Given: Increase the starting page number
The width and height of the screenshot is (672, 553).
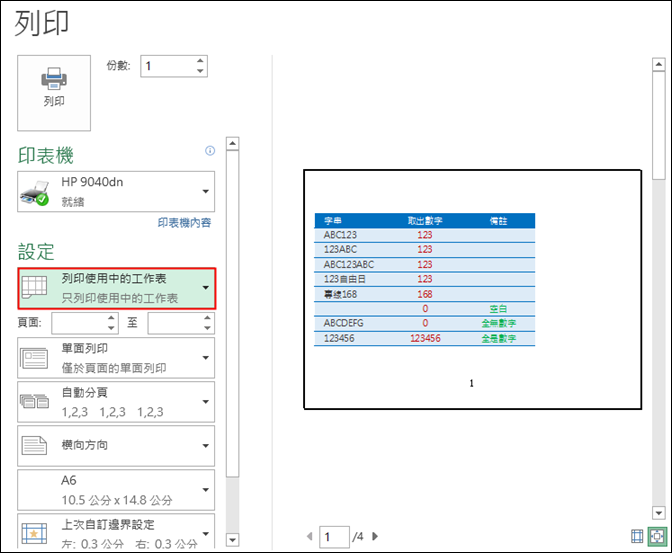Looking at the screenshot, I should [x=111, y=318].
